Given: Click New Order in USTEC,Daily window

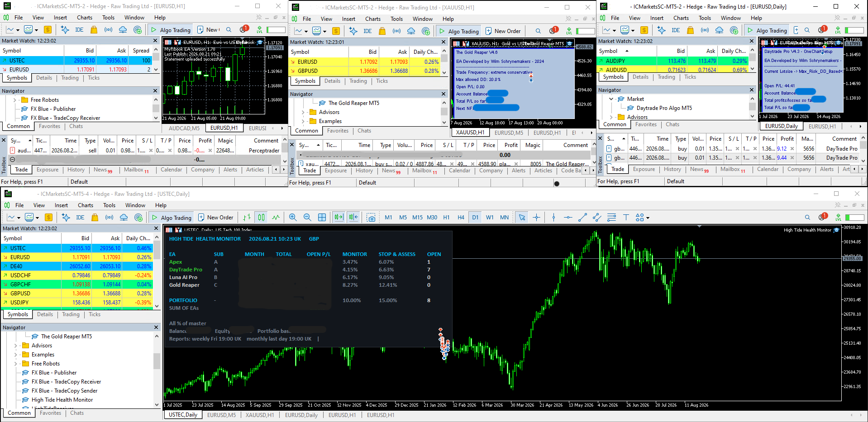Looking at the screenshot, I should coord(215,218).
